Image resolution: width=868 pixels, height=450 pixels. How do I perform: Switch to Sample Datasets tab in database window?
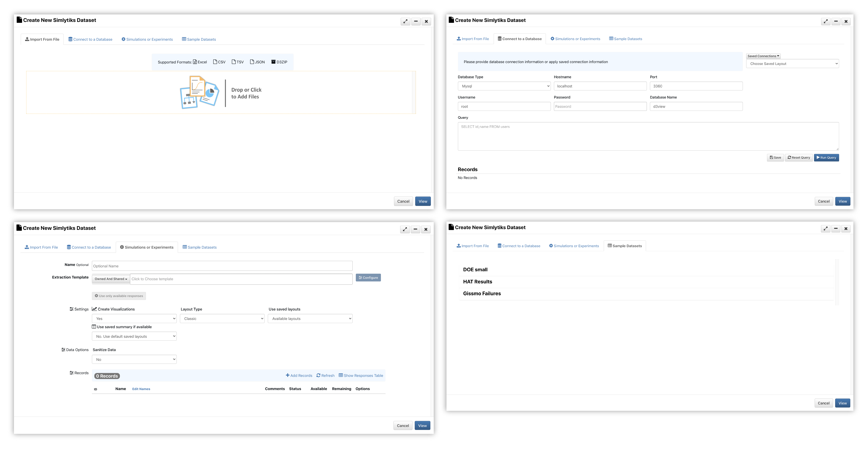click(x=626, y=39)
